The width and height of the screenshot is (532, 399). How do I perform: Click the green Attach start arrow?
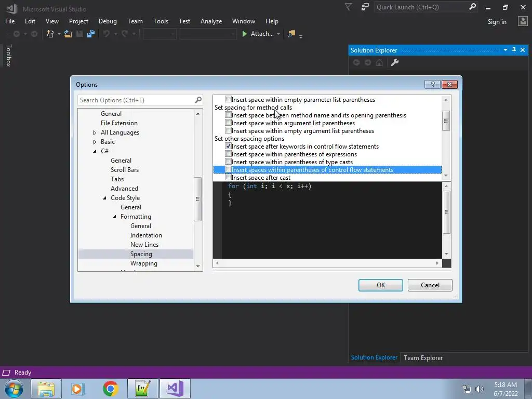[244, 34]
